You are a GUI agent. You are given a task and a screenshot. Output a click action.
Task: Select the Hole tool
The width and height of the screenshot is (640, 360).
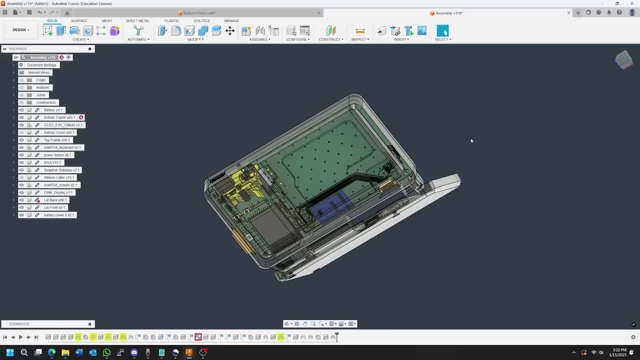[x=88, y=31]
